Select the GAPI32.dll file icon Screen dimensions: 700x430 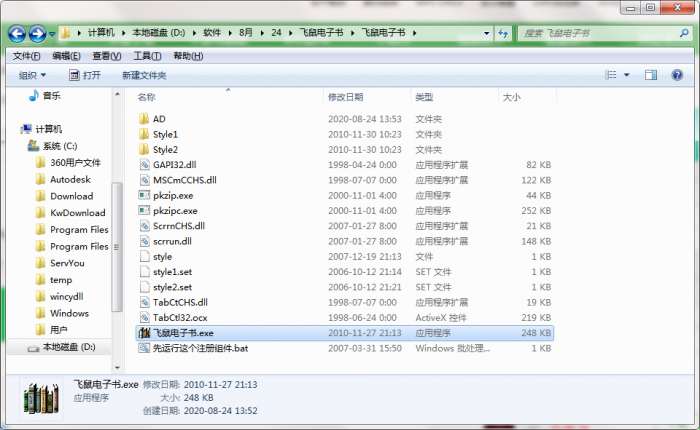[144, 165]
